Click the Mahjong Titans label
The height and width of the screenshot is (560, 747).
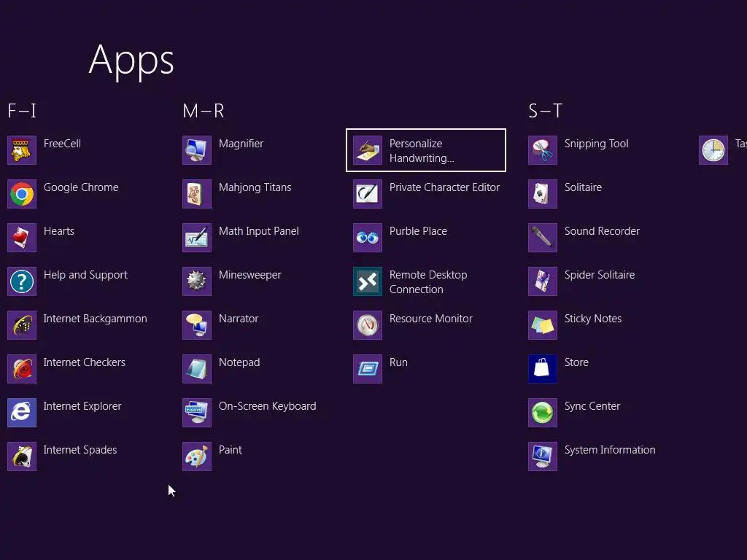click(x=255, y=187)
